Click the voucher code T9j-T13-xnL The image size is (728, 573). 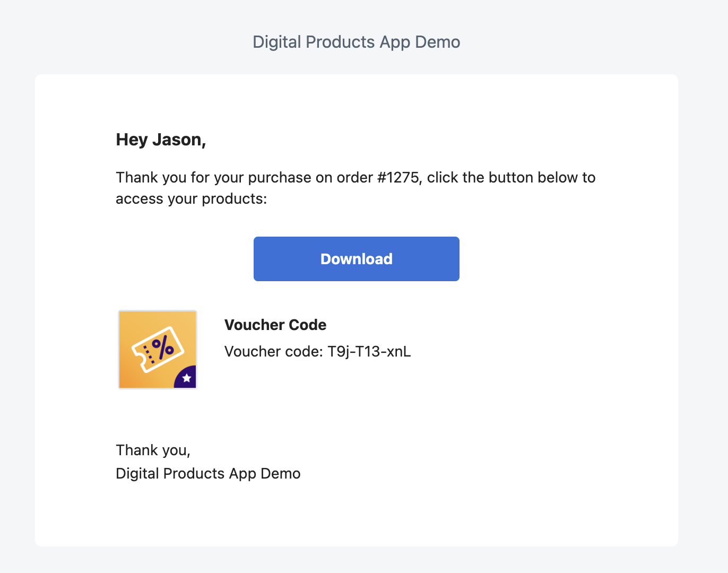click(x=369, y=351)
